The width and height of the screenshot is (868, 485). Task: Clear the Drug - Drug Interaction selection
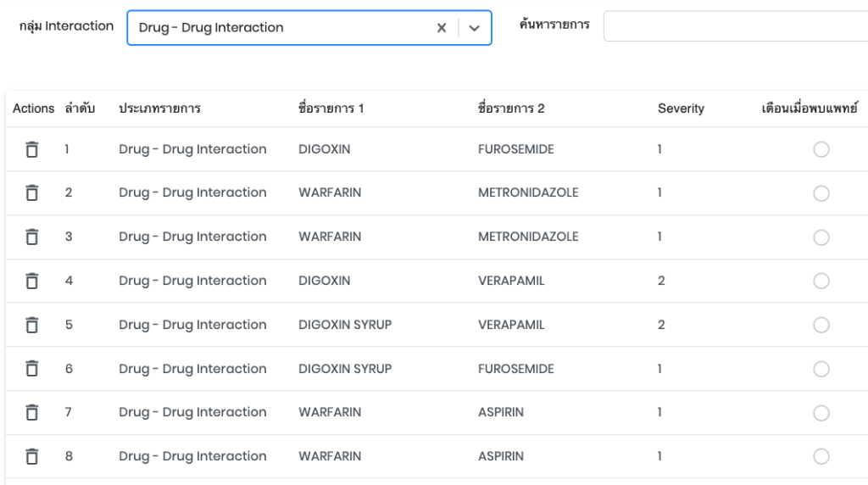click(442, 28)
